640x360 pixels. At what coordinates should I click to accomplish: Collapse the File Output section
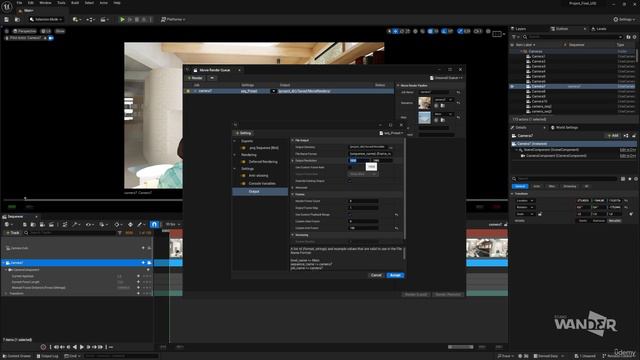293,140
